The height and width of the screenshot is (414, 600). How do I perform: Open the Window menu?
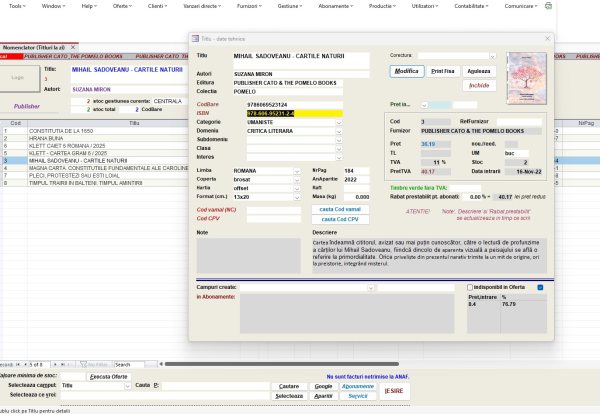coord(53,6)
